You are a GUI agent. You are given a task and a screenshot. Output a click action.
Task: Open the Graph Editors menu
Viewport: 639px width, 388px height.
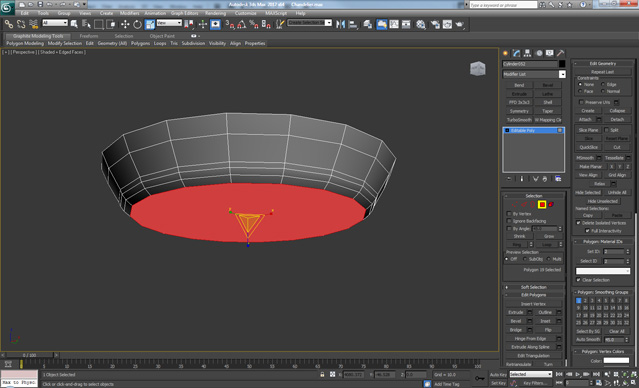(185, 13)
